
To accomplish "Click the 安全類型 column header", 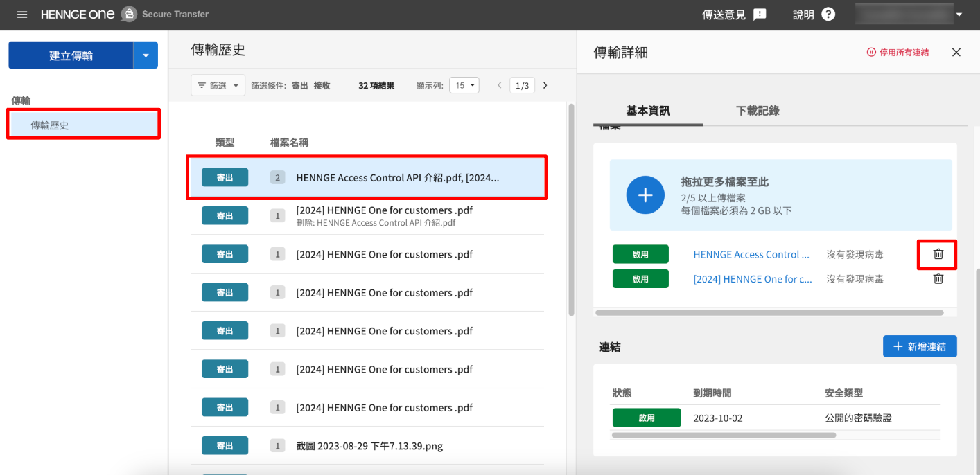I will [843, 393].
